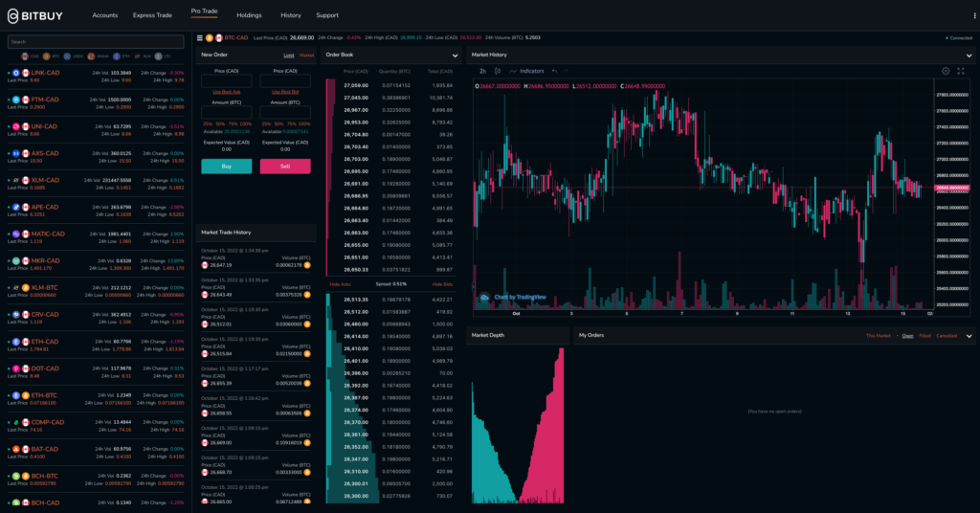Click the 27,059.00 ask price row
Screen dimensions: 980x513
tap(391, 85)
